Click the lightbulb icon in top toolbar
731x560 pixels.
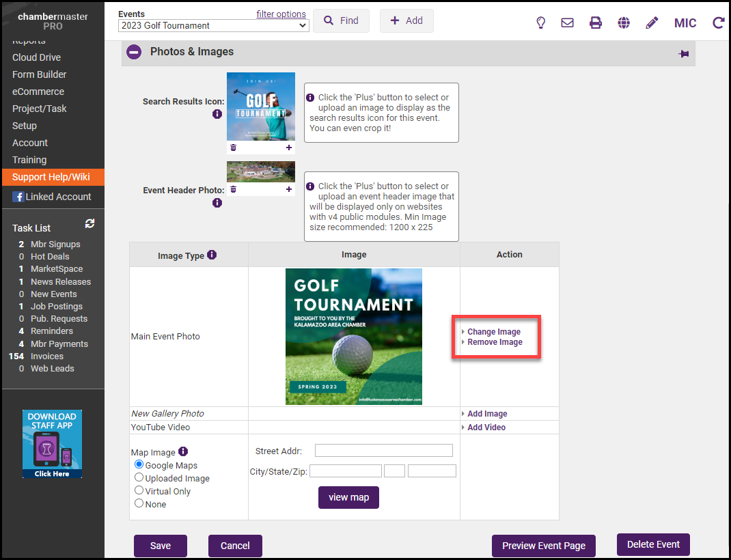[540, 23]
